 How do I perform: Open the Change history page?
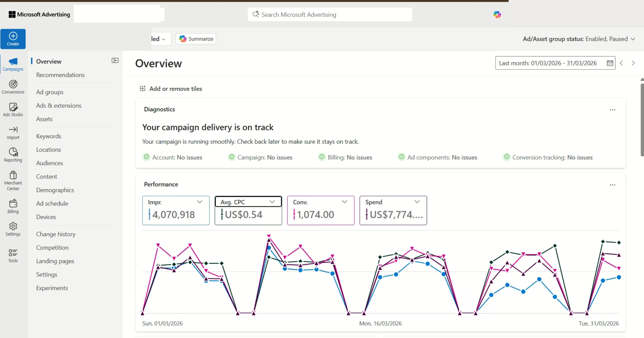(x=56, y=234)
